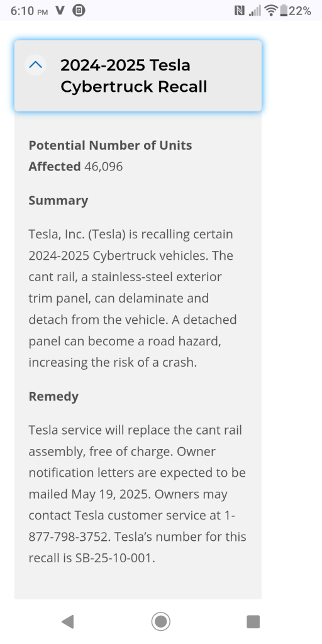Tap the cellular signal bars icon
322x644 pixels.
[255, 11]
